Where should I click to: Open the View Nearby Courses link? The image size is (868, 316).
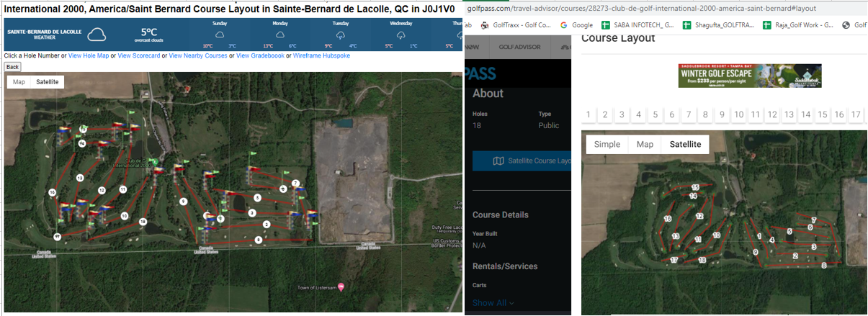(197, 56)
